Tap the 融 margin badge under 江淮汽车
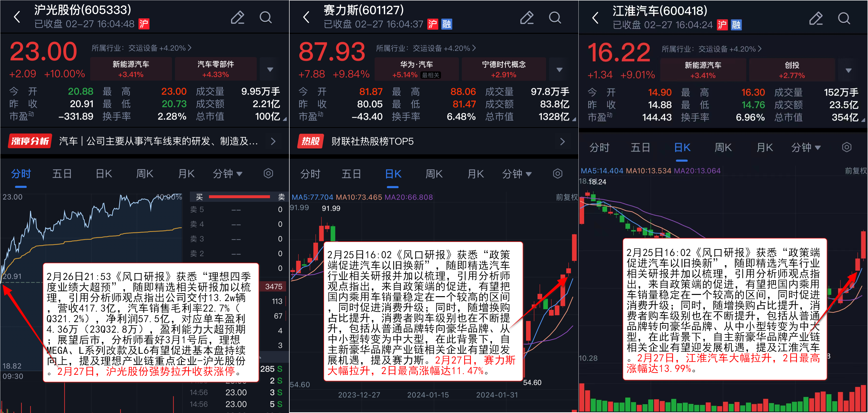This screenshot has height=413, width=868. [736, 25]
